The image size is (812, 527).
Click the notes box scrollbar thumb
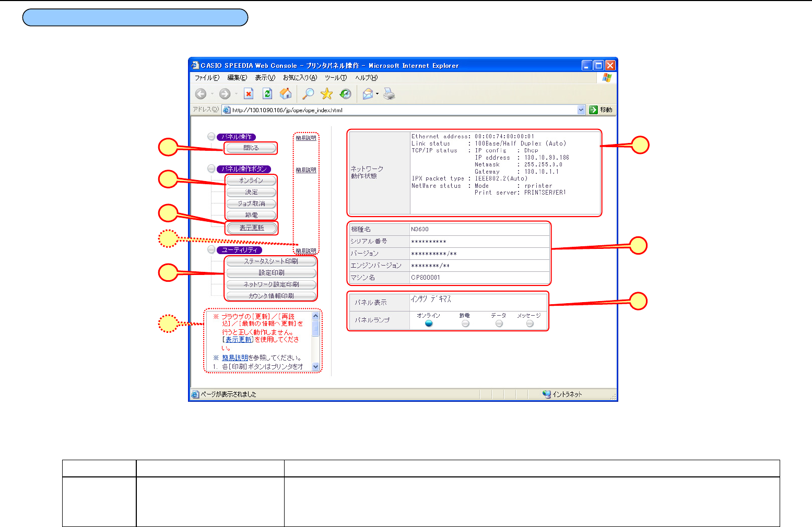click(315, 328)
